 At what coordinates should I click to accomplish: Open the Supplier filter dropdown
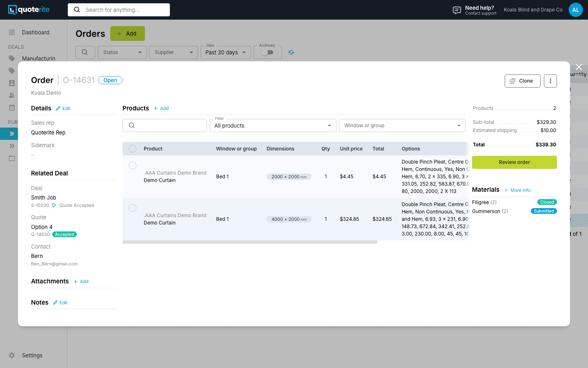[174, 52]
